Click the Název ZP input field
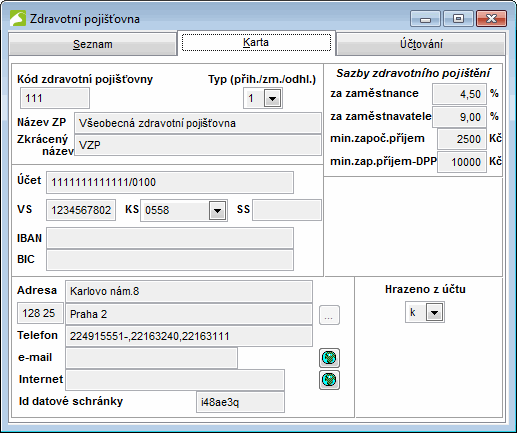Image resolution: width=517 pixels, height=433 pixels. point(198,123)
